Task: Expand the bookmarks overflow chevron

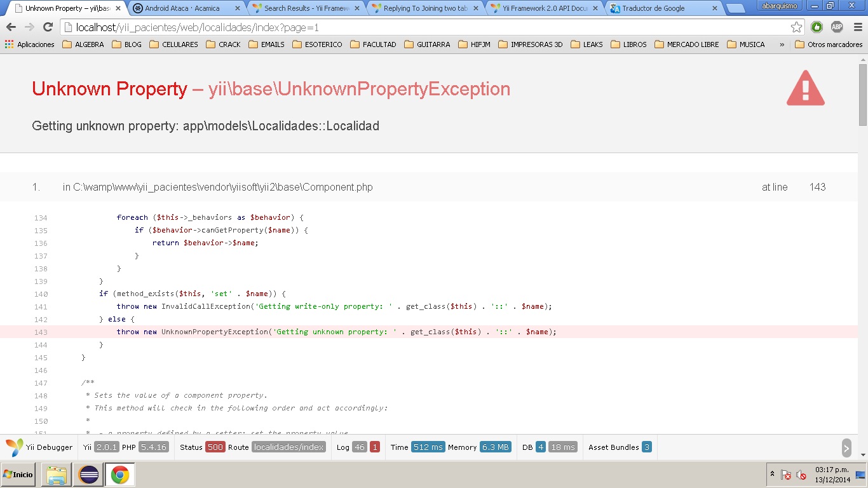Action: coord(782,44)
